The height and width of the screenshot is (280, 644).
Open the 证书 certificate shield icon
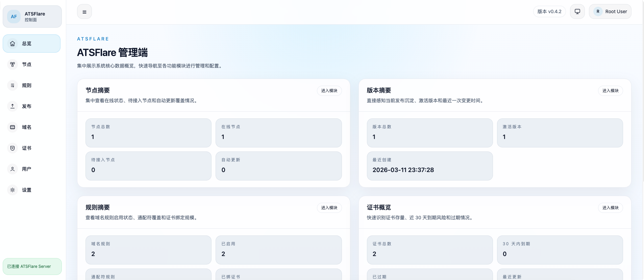tap(13, 148)
